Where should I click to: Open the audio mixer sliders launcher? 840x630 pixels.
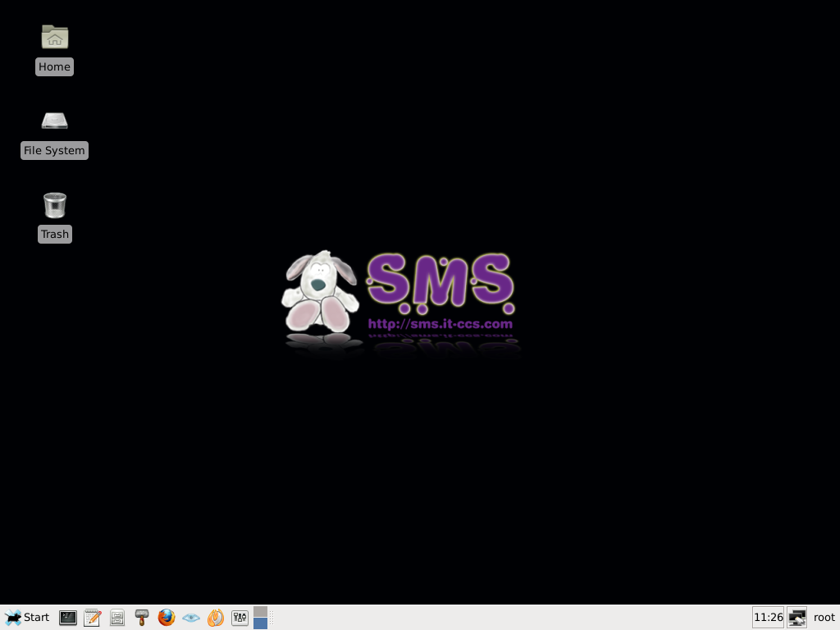240,618
